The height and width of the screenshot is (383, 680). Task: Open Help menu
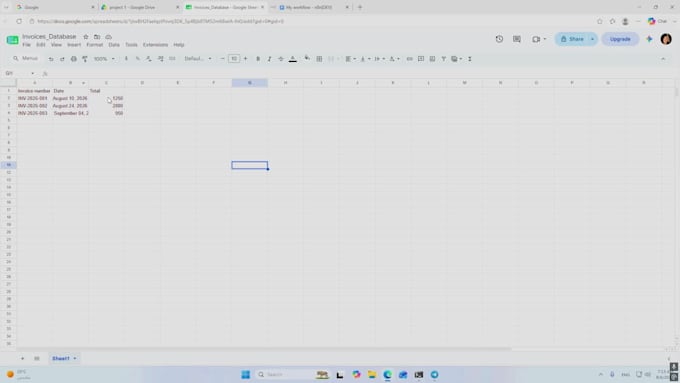pos(179,45)
